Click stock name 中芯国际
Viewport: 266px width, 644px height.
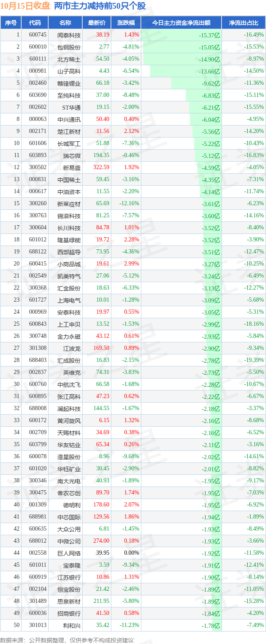[x=69, y=517]
